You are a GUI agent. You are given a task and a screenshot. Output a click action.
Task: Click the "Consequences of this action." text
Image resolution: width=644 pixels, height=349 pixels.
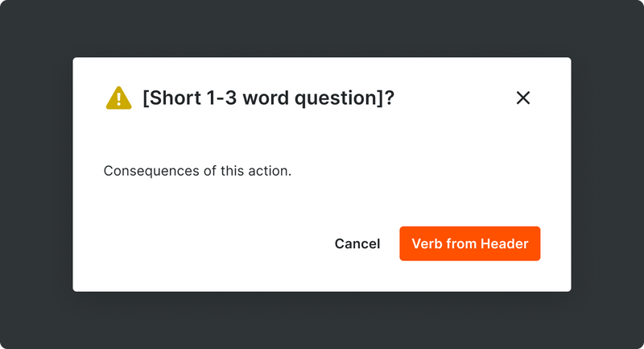point(197,172)
